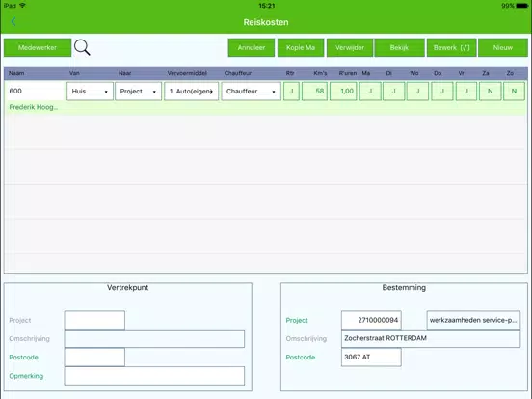532x399 pixels.
Task: Create a new entry with Nieuw
Action: 503,47
